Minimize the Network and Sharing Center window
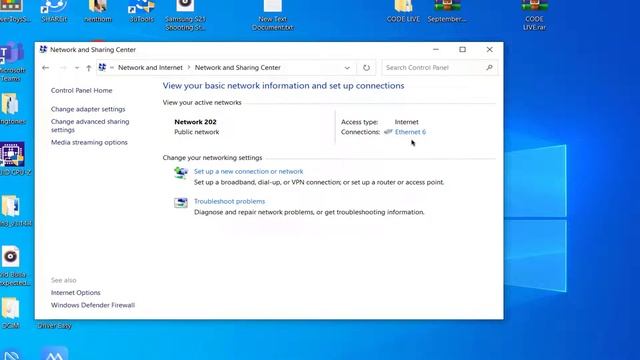The width and height of the screenshot is (640, 360). (436, 49)
